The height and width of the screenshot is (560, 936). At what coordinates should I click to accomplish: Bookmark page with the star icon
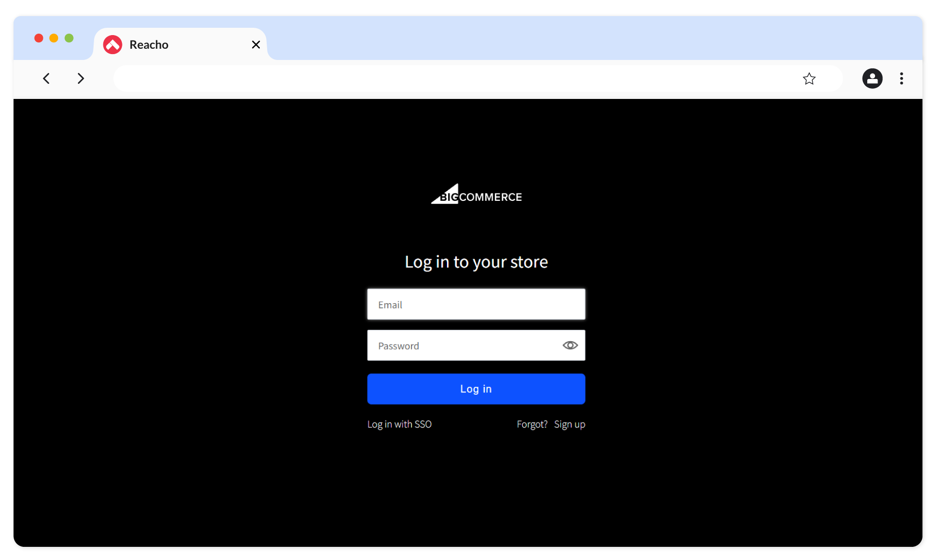809,78
